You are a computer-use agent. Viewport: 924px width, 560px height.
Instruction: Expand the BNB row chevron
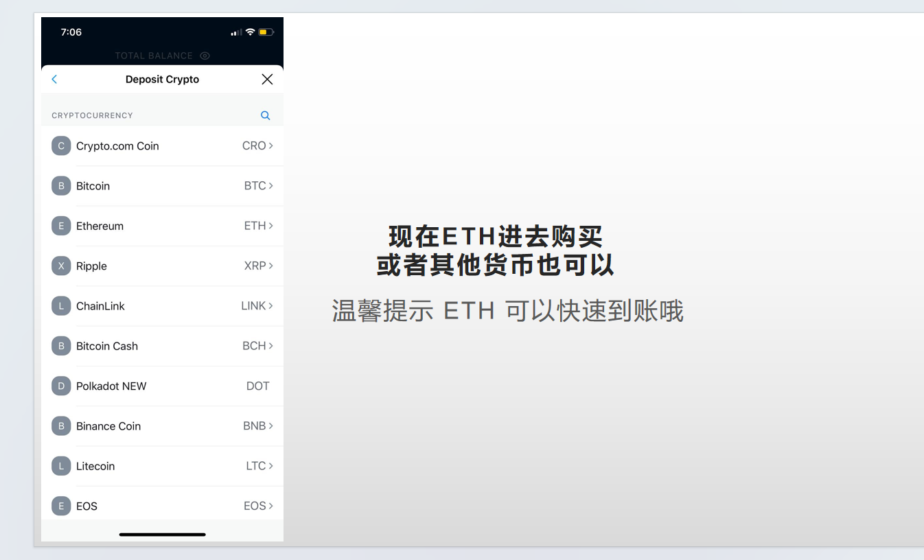271,426
